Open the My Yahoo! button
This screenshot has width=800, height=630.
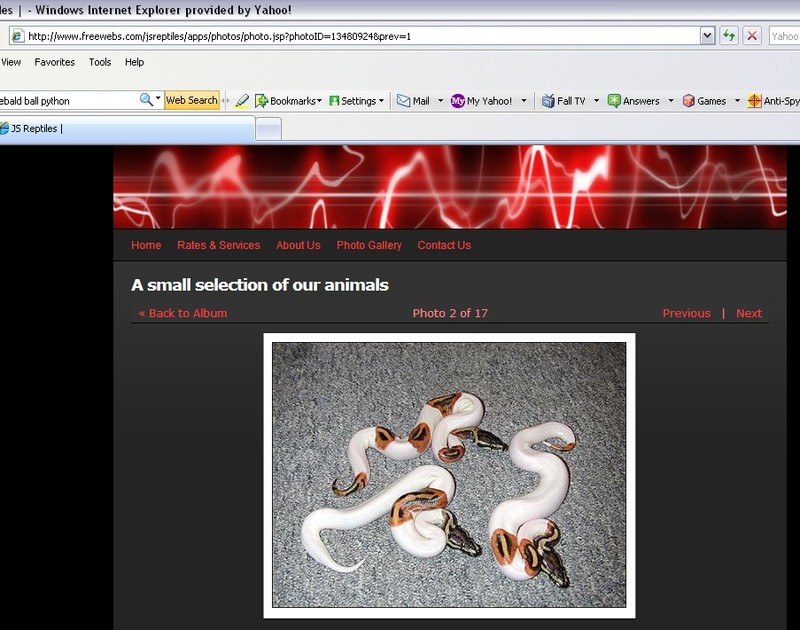pyautogui.click(x=481, y=101)
